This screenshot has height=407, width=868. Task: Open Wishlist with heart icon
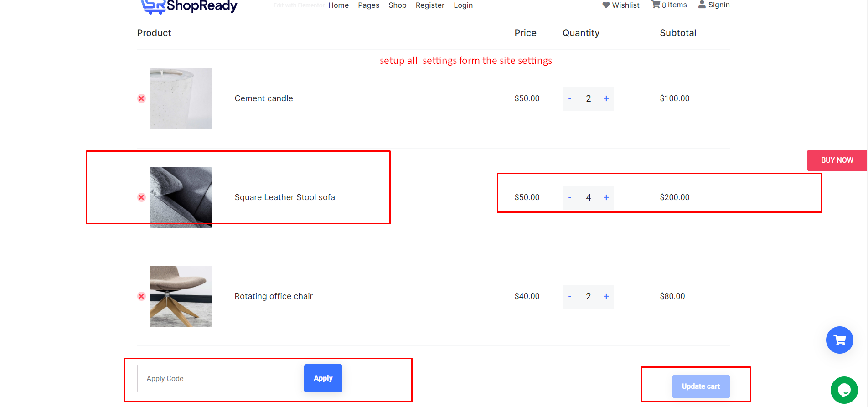click(x=621, y=5)
